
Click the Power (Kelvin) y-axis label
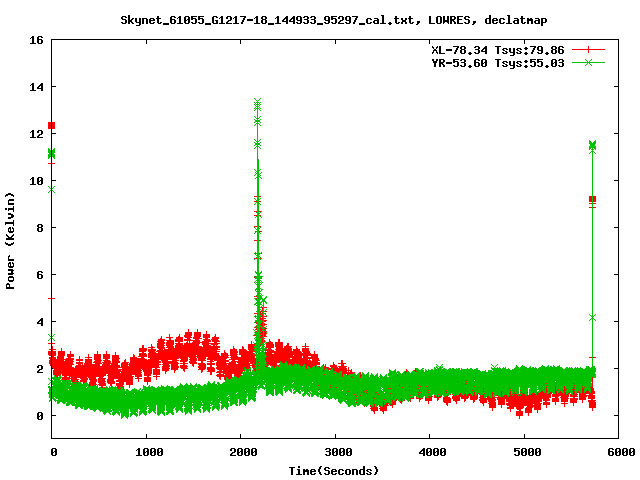(11, 240)
